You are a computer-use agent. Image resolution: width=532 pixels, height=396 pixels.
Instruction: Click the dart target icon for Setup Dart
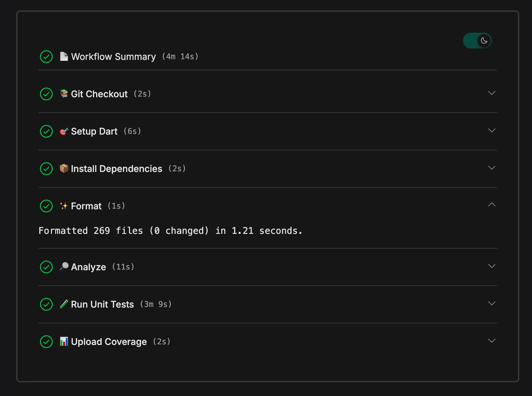pyautogui.click(x=64, y=131)
